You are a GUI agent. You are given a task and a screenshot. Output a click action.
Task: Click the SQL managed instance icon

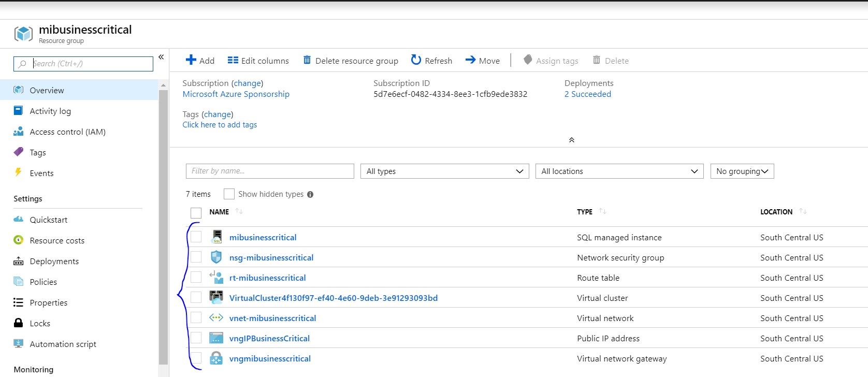pyautogui.click(x=216, y=237)
